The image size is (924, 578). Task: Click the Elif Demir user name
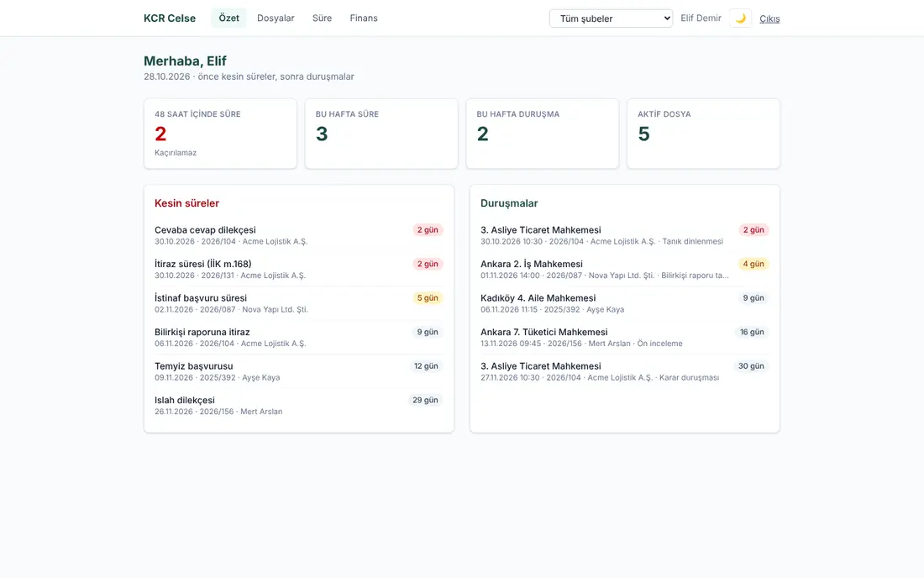(701, 18)
